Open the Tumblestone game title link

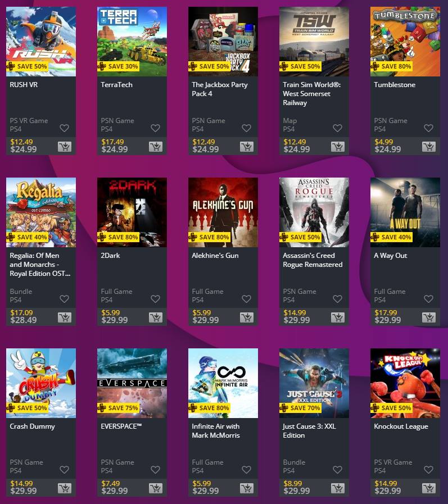pyautogui.click(x=395, y=84)
